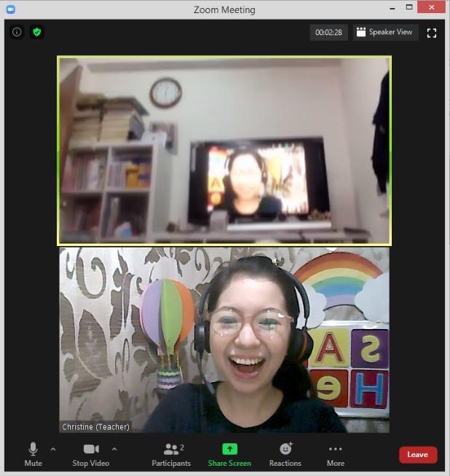Open the More options menu

coord(335,454)
